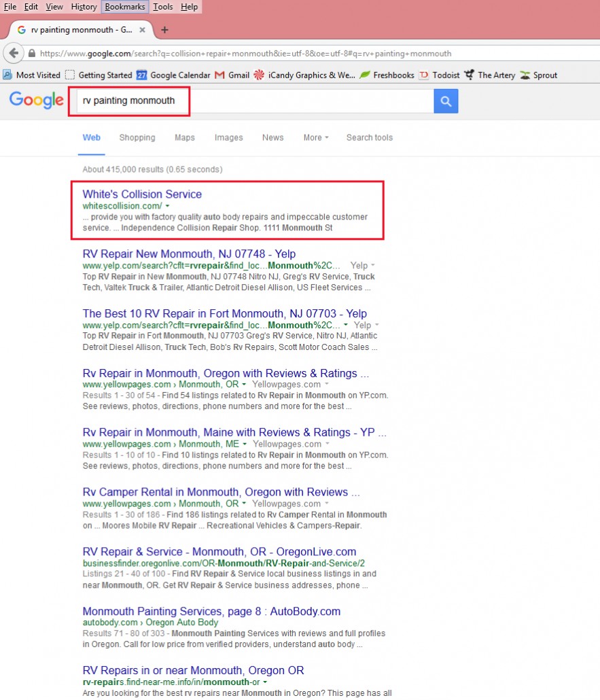
Task: Click the padlock site security icon
Action: tap(32, 53)
